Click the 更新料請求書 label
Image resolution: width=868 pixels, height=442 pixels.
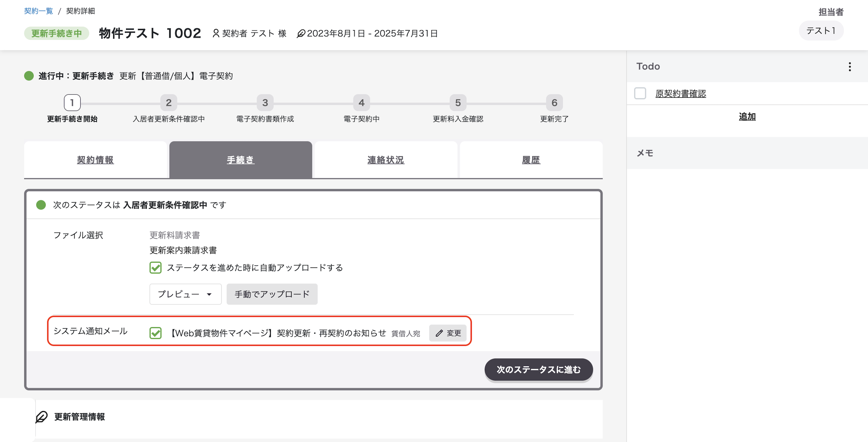[174, 235]
